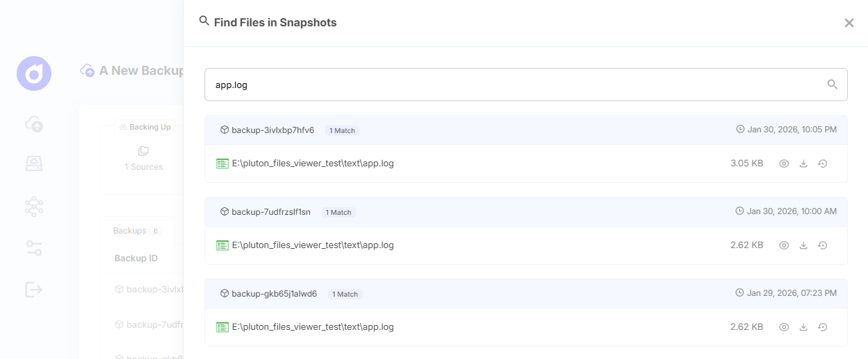This screenshot has height=359, width=868.
Task: Click the 1 Match badge of backup-3ivlxbp7hfv6
Action: tap(342, 130)
